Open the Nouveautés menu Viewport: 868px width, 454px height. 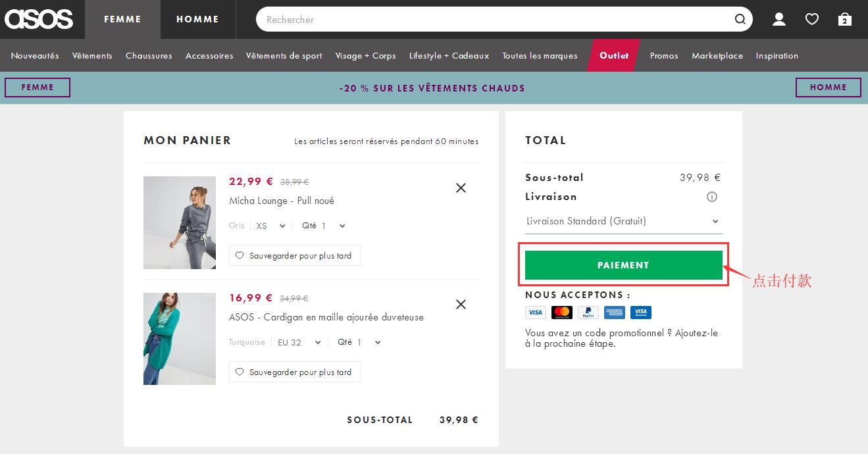(x=35, y=56)
